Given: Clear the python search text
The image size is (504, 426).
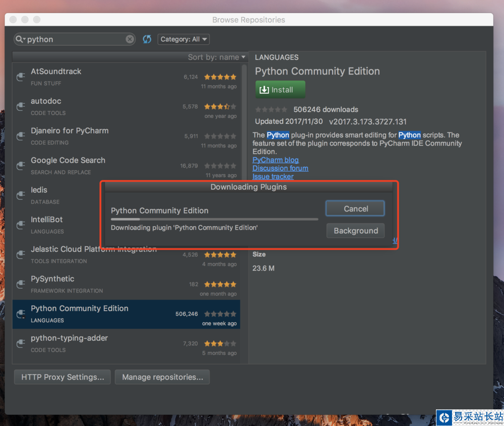Looking at the screenshot, I should 130,39.
